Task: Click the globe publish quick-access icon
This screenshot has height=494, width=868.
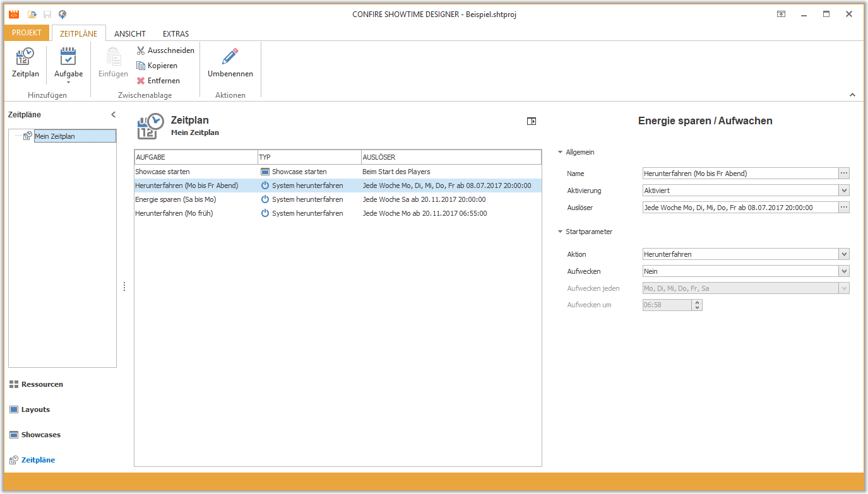Action: coord(62,15)
